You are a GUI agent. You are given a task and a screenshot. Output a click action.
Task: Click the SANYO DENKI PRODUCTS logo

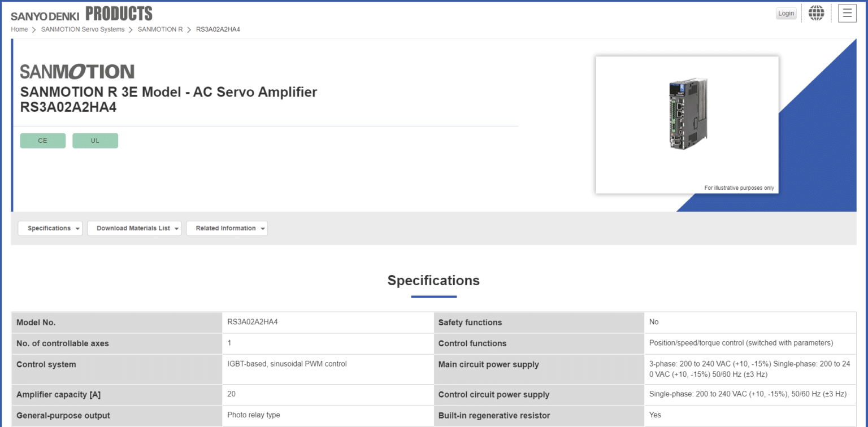[81, 14]
